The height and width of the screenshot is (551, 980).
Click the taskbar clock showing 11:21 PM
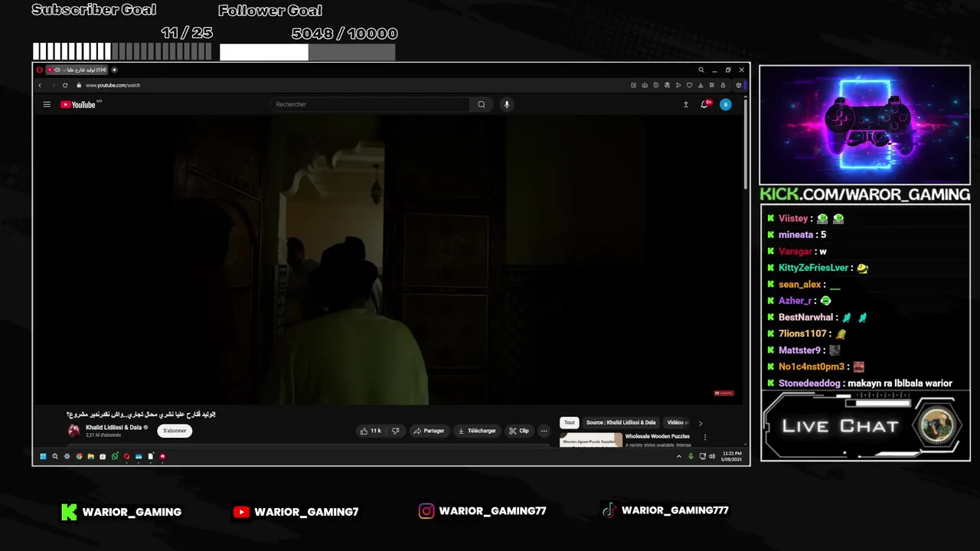[x=731, y=456]
